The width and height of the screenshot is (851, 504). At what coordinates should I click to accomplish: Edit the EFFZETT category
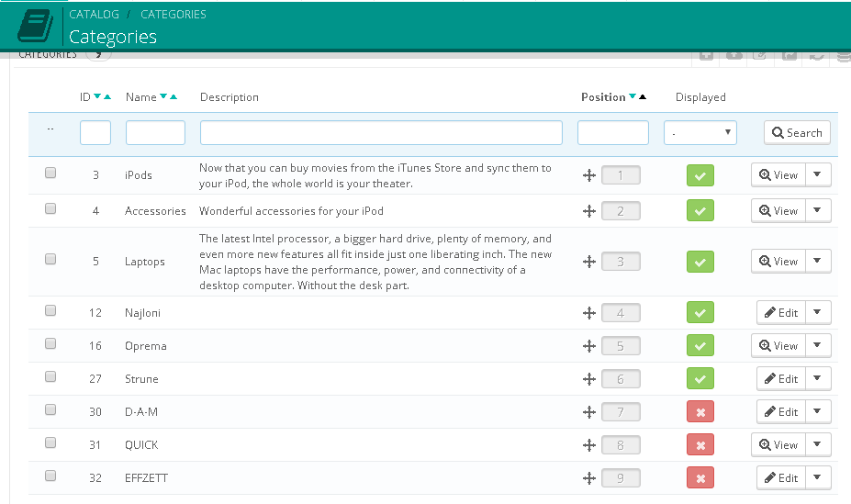[x=781, y=478]
